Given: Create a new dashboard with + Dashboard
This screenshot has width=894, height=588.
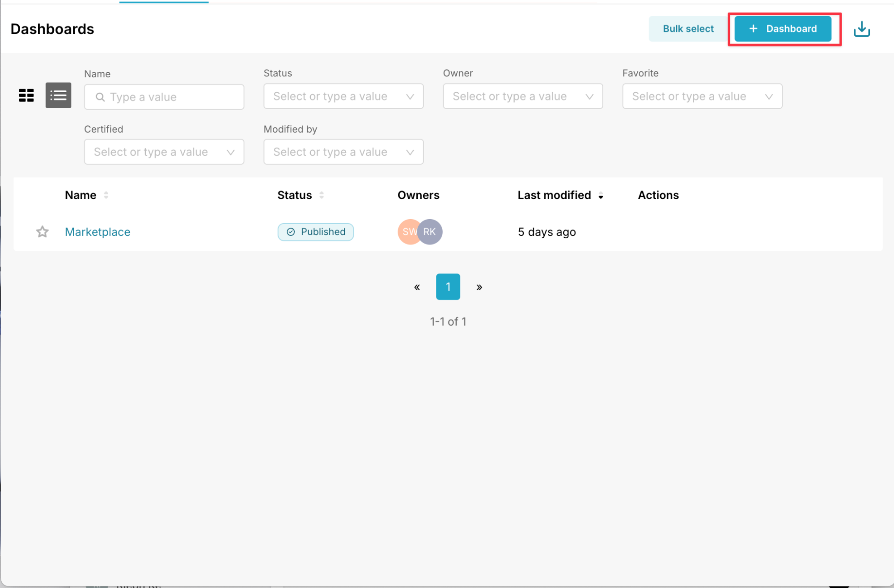Looking at the screenshot, I should coord(784,28).
